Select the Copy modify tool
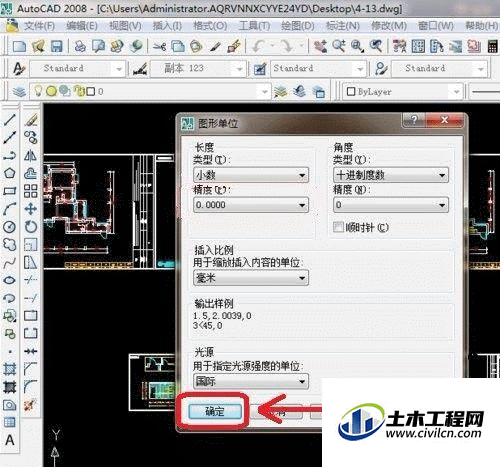The height and width of the screenshot is (467, 500). point(31,137)
